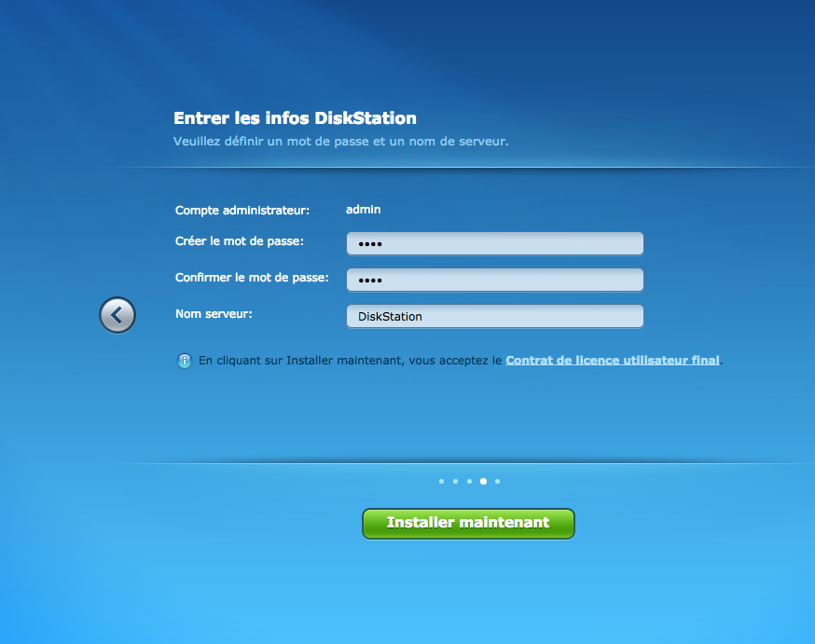This screenshot has height=644, width=815.
Task: Select the second step indicator dot
Action: tap(455, 482)
